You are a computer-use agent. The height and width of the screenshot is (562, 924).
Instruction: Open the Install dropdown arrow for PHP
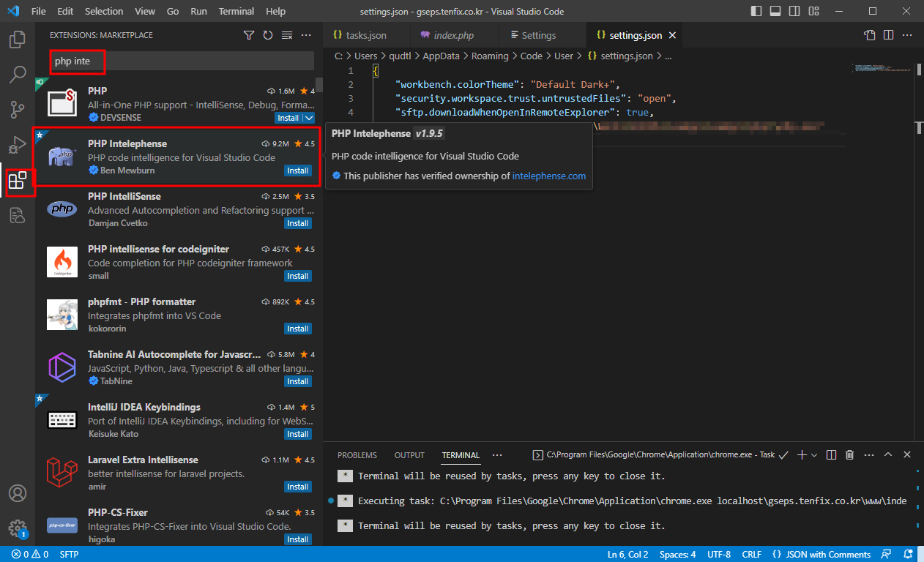[x=308, y=118]
